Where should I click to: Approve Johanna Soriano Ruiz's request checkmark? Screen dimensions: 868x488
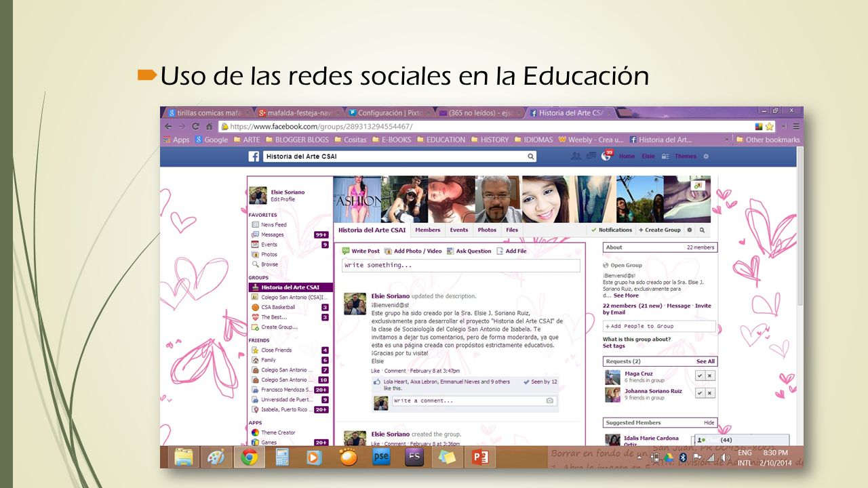click(700, 393)
